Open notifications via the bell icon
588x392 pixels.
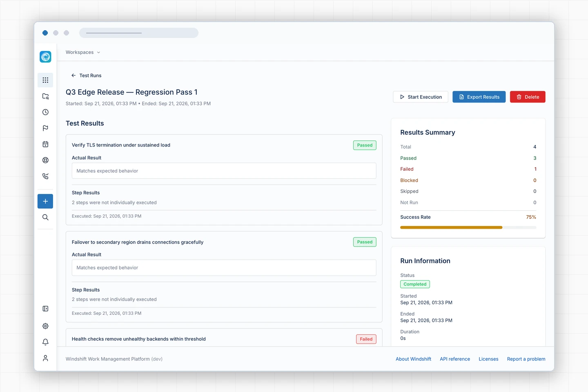[x=45, y=342]
